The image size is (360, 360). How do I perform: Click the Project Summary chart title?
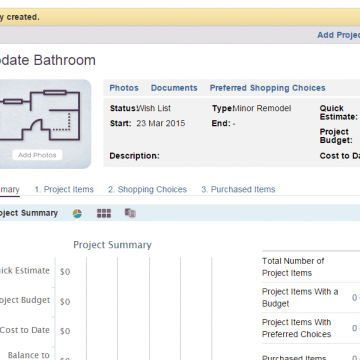coord(112,245)
